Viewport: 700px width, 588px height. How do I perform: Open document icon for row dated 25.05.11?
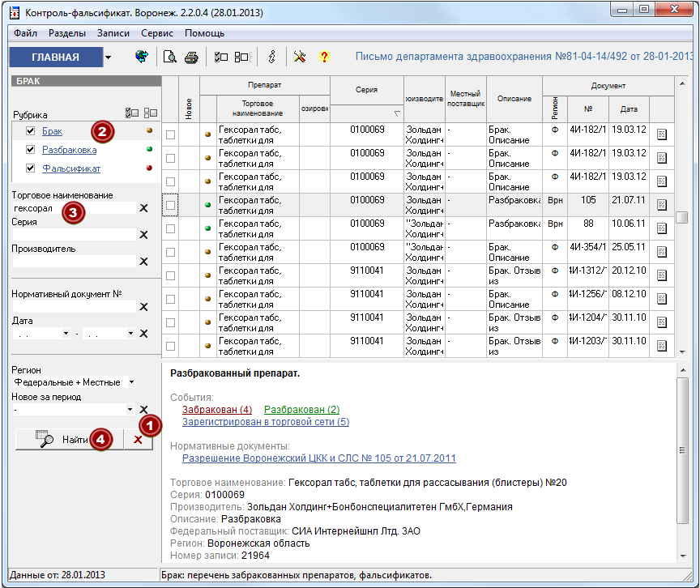tap(662, 252)
